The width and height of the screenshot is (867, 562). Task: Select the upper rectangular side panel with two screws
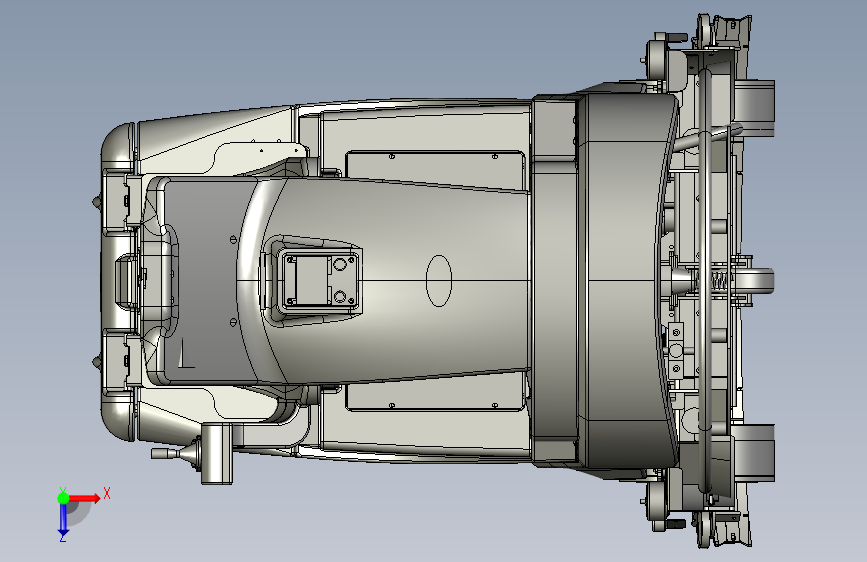pyautogui.click(x=435, y=170)
